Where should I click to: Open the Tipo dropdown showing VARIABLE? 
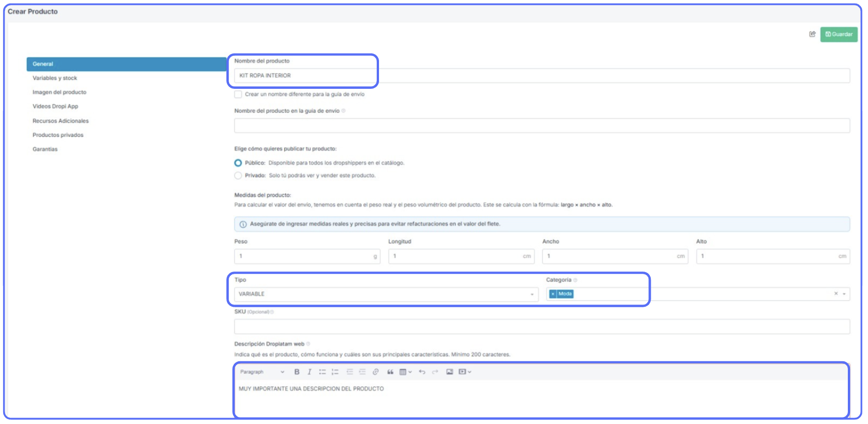(x=386, y=294)
